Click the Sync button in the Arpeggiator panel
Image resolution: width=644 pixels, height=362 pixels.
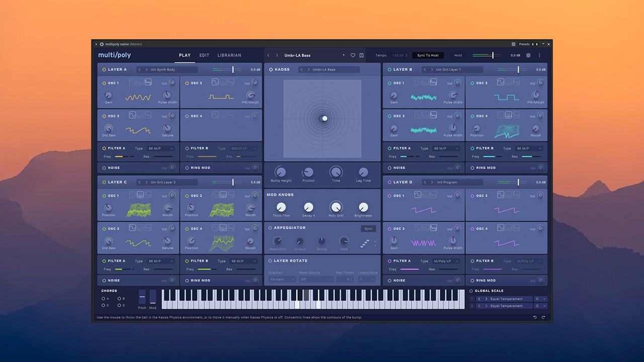tap(368, 228)
